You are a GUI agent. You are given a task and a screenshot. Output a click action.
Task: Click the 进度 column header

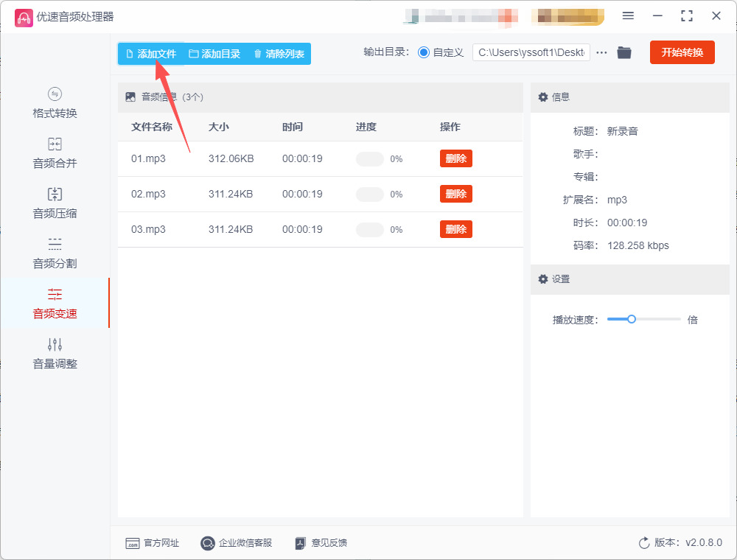click(x=366, y=127)
